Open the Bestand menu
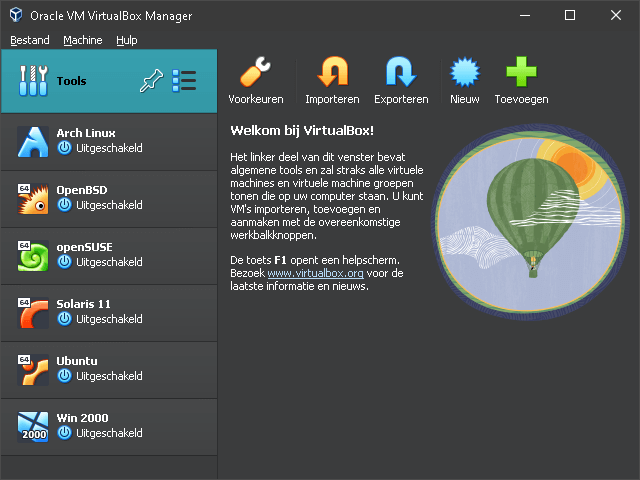This screenshot has height=480, width=640. 30,40
